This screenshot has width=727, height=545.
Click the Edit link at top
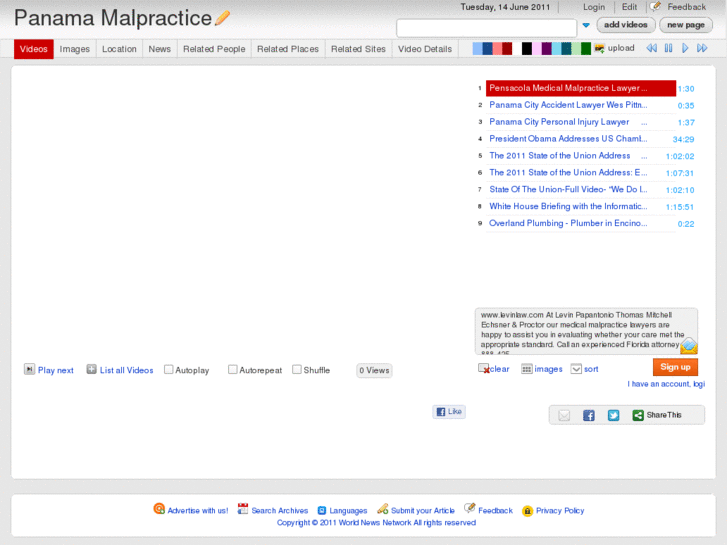629,7
